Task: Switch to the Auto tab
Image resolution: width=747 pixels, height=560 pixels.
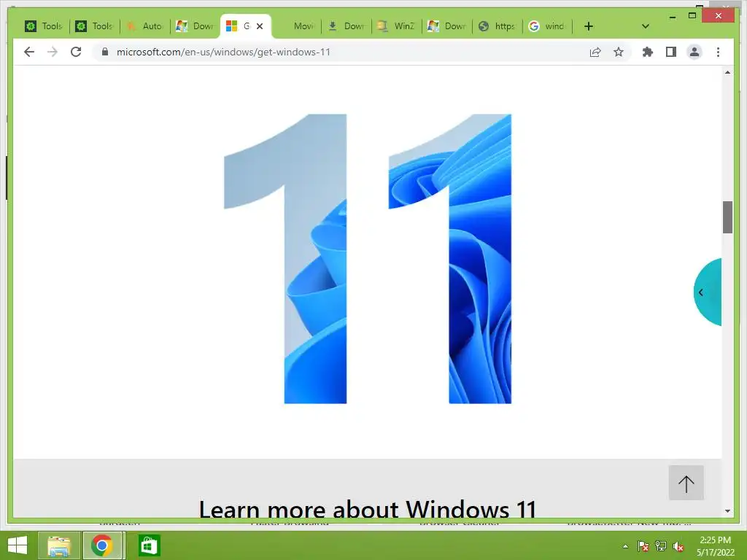Action: coord(145,26)
